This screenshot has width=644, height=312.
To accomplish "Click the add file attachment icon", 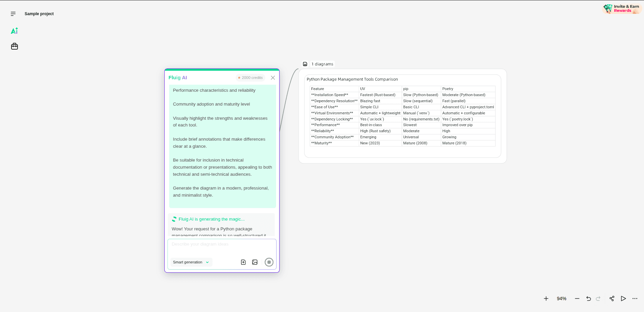I will (x=243, y=262).
